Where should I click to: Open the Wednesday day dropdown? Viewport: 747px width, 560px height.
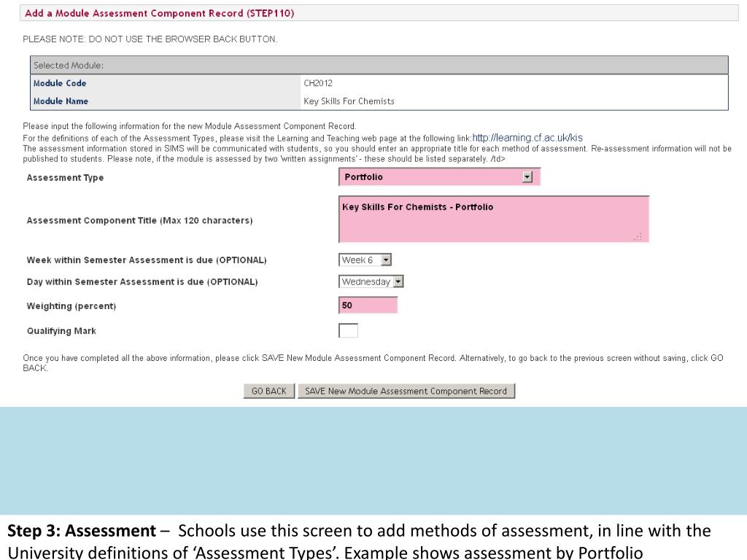click(x=371, y=281)
